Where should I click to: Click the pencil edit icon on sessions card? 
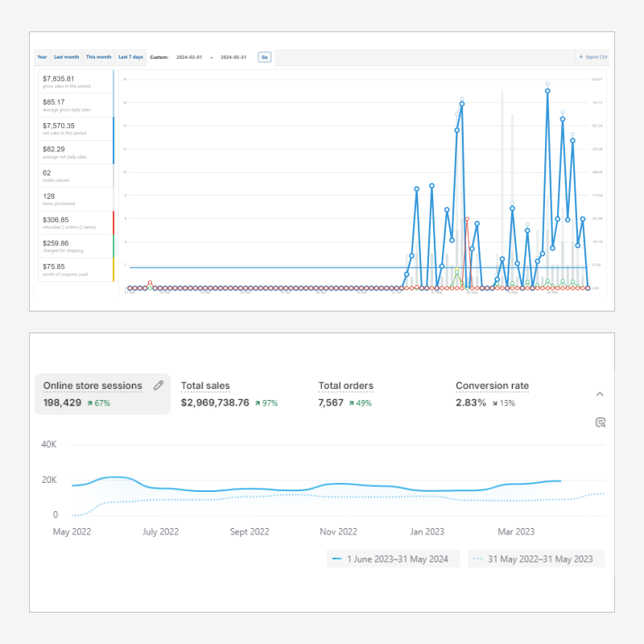(159, 386)
